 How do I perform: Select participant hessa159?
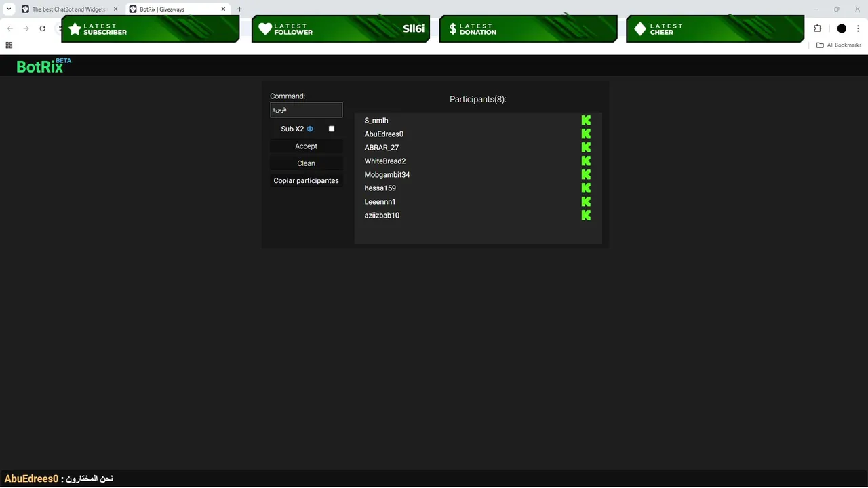[380, 188]
